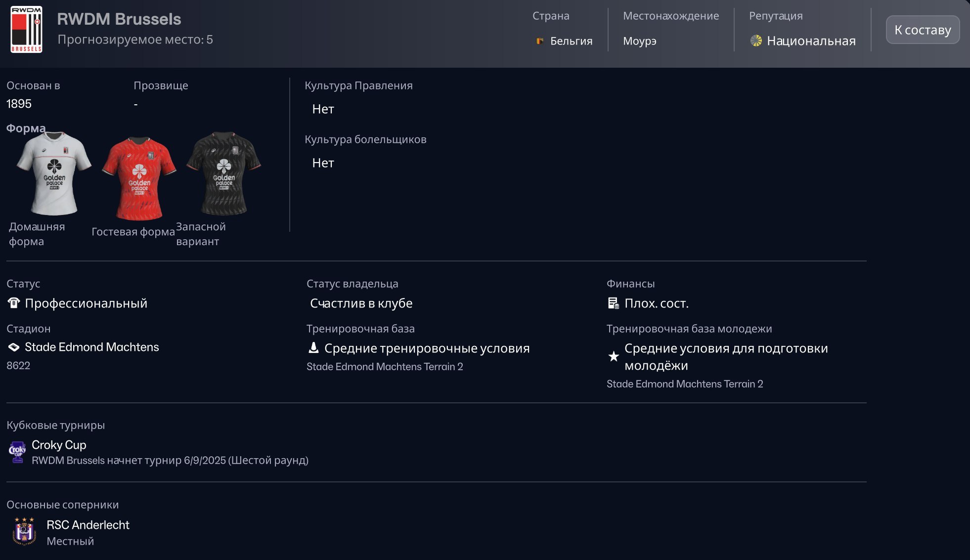Viewport: 970px width, 560px height.
Task: Open RSC Anderlecht rival club link
Action: pyautogui.click(x=88, y=525)
